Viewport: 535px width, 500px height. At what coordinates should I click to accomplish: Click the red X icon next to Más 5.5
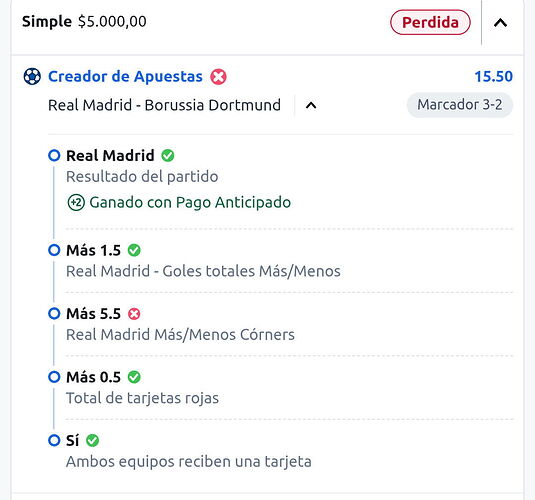(134, 314)
